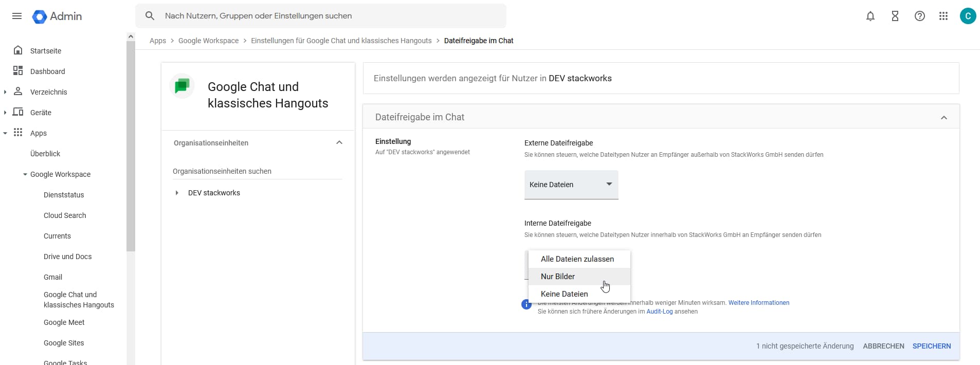Choose Alle Dateien zulassen option
The width and height of the screenshot is (980, 365).
[579, 259]
